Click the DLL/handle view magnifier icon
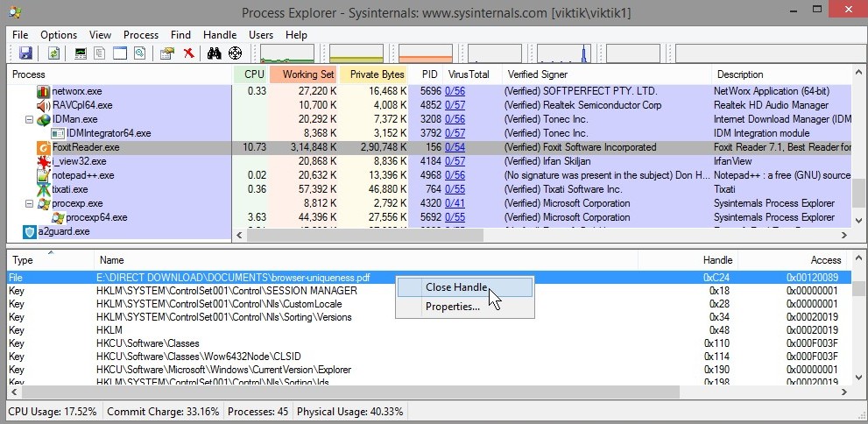The image size is (868, 424). (140, 53)
